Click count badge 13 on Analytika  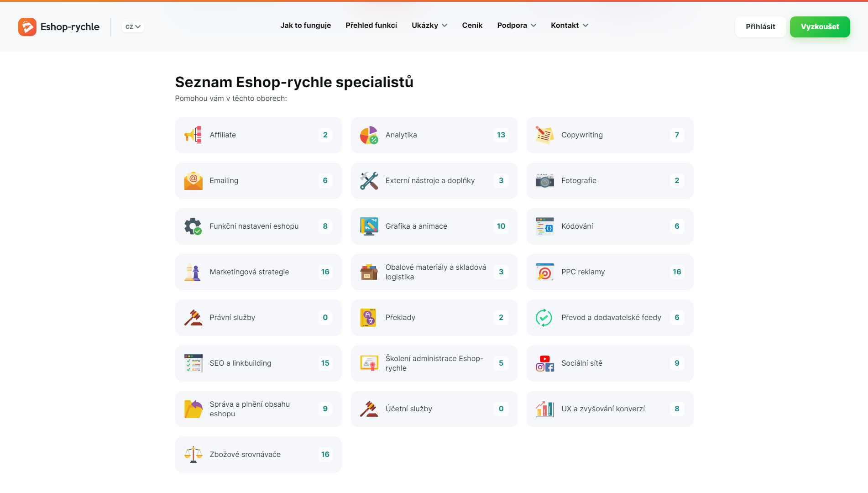point(501,135)
